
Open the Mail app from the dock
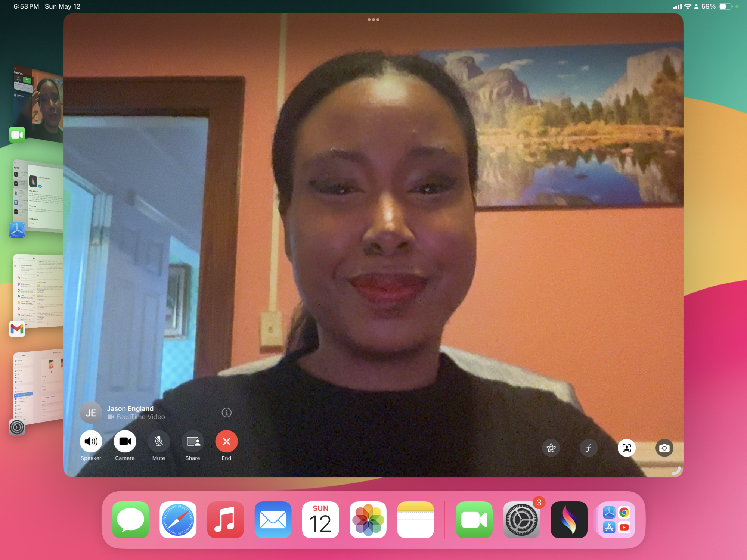coord(273,519)
